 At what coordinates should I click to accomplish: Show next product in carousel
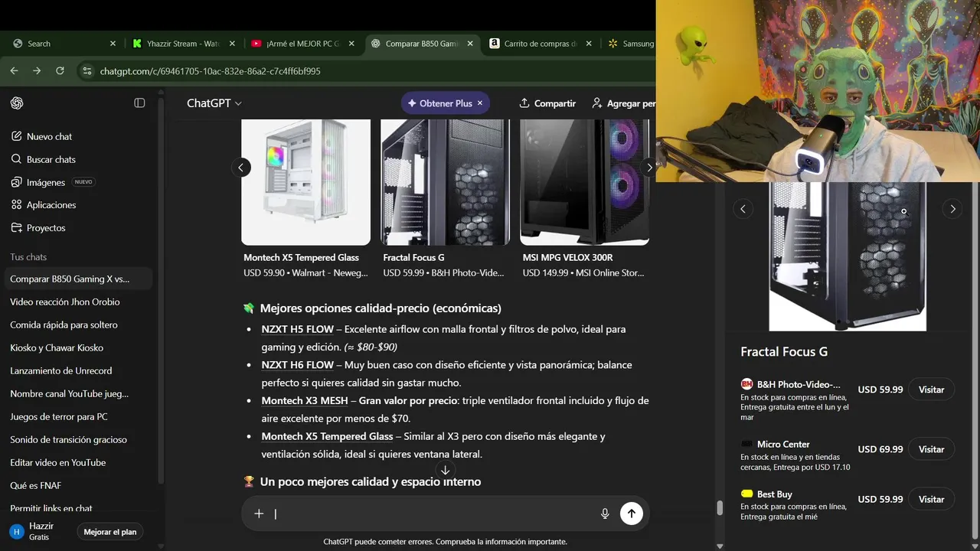(x=649, y=168)
